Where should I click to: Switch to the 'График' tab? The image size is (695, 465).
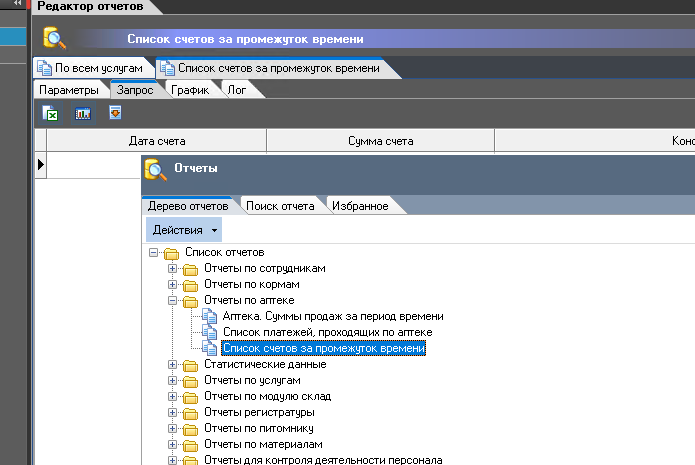tap(189, 90)
